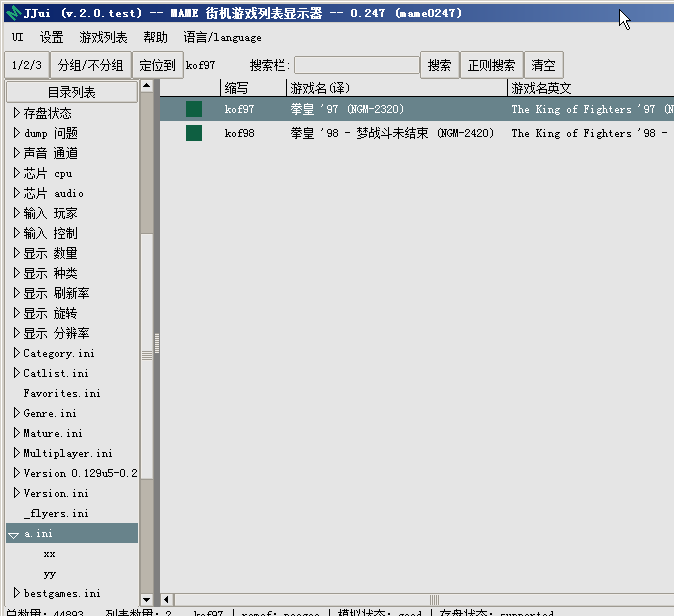Expand the 芯片 cpu tree node

(17, 173)
